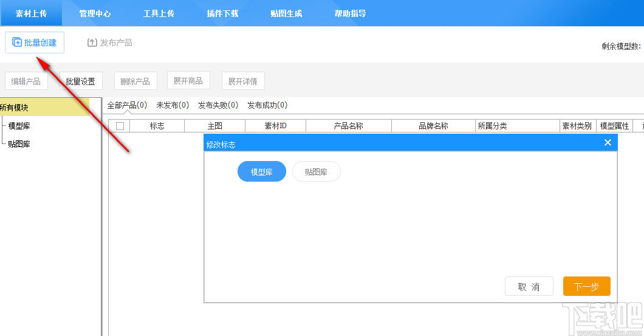Open the 工具上传 tab
This screenshot has width=644, height=336.
pyautogui.click(x=159, y=13)
